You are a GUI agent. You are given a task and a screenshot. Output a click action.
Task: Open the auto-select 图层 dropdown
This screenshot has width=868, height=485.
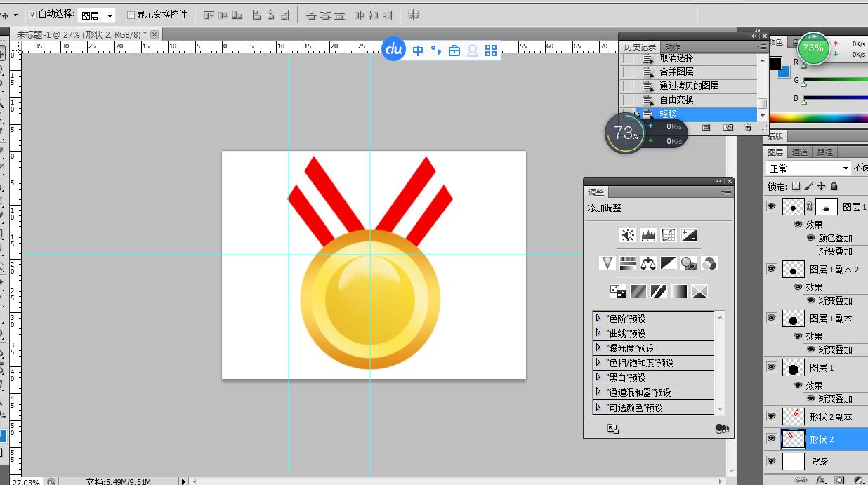pos(97,15)
